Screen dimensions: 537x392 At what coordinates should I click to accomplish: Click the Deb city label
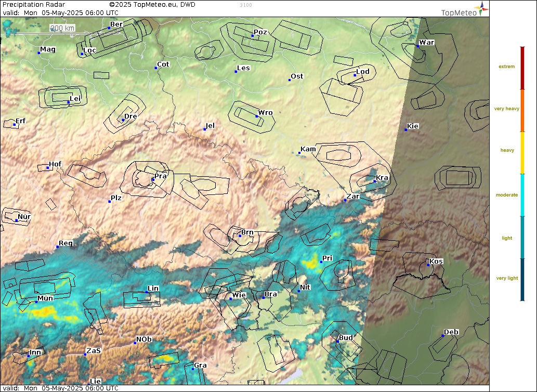pos(451,332)
